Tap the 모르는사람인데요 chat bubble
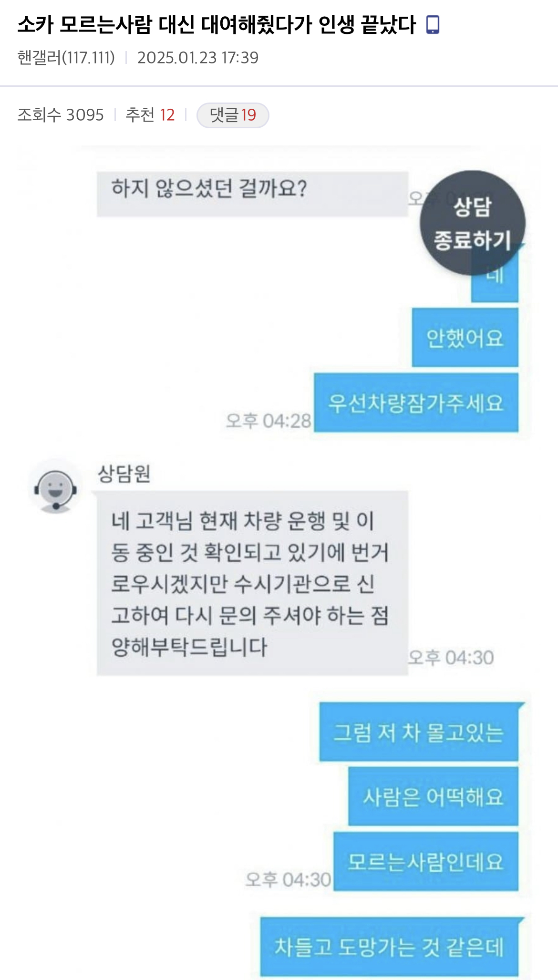This screenshot has height=980, width=558. (426, 862)
